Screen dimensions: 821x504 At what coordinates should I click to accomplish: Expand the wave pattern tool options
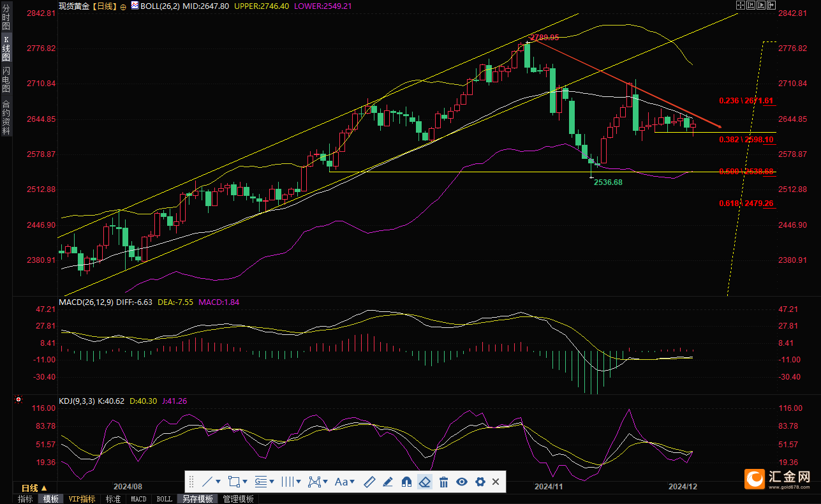coord(325,482)
